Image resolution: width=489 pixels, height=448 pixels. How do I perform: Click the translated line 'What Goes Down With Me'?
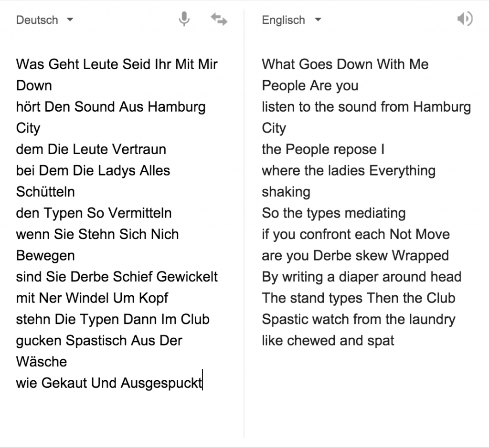(345, 64)
